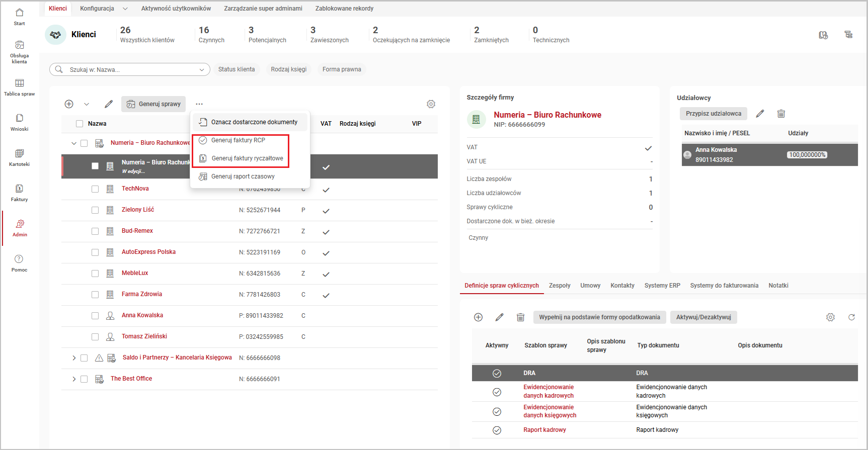
Task: Delete shareholder with the trash icon
Action: [781, 114]
